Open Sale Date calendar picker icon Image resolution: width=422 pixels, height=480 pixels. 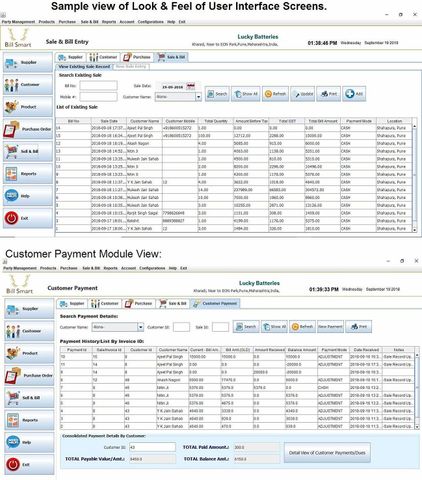point(190,87)
